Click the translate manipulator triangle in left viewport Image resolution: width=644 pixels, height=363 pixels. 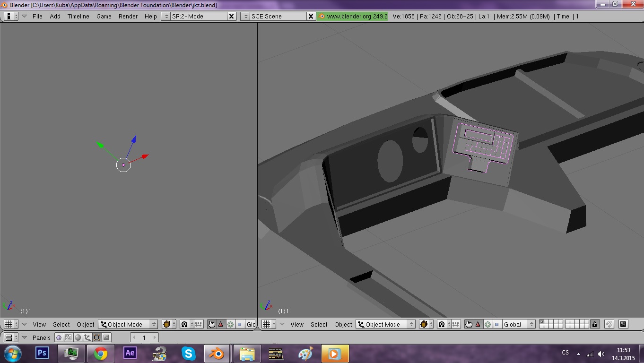(x=220, y=324)
